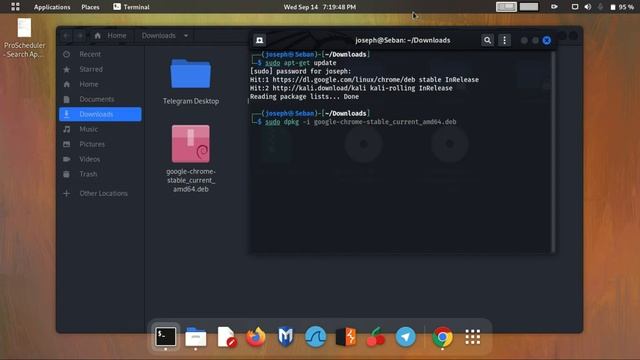Open Starred in Files sidebar

100,69
